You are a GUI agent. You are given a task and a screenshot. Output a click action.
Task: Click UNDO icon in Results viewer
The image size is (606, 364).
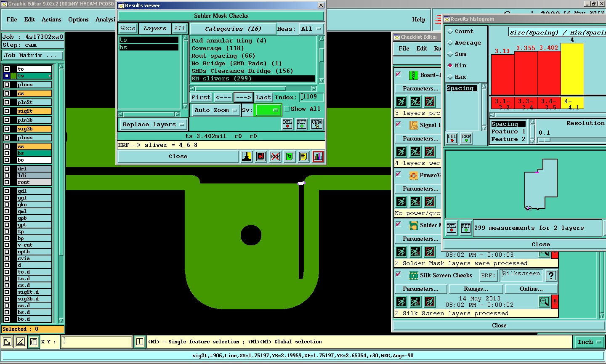pyautogui.click(x=317, y=124)
